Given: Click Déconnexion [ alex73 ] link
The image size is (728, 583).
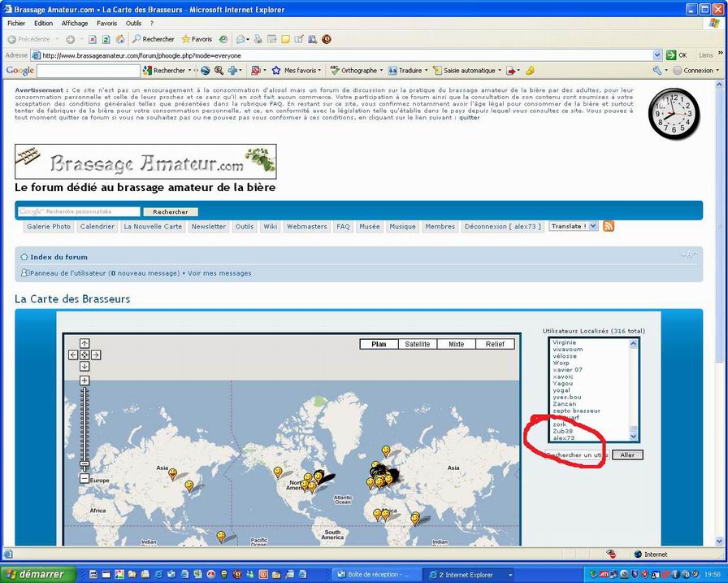Looking at the screenshot, I should click(502, 227).
